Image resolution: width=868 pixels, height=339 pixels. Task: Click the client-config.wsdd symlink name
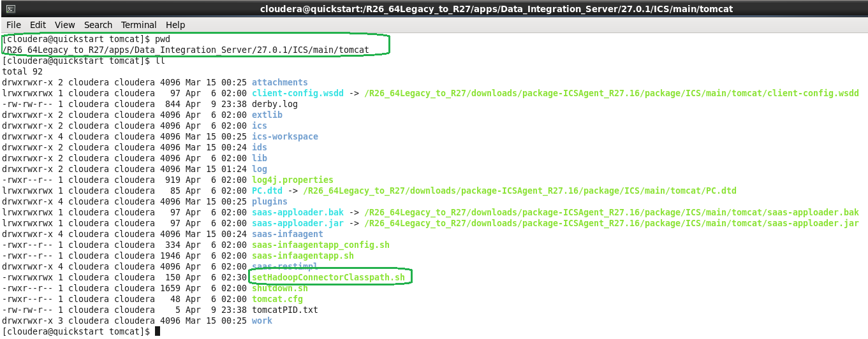point(298,93)
